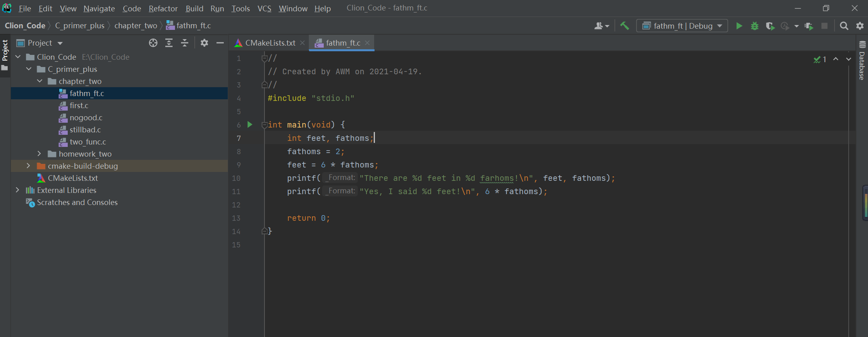Open IDE settings gear icon in the toolbar

pyautogui.click(x=860, y=26)
